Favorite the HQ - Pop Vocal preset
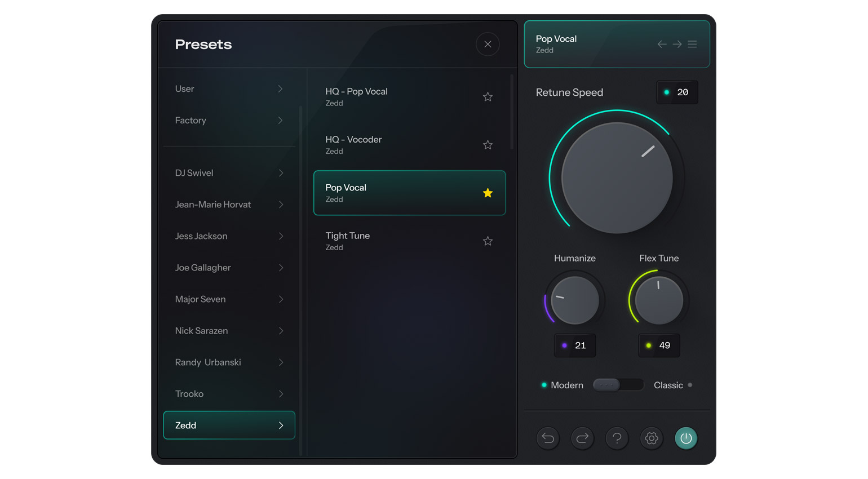 [x=488, y=97]
